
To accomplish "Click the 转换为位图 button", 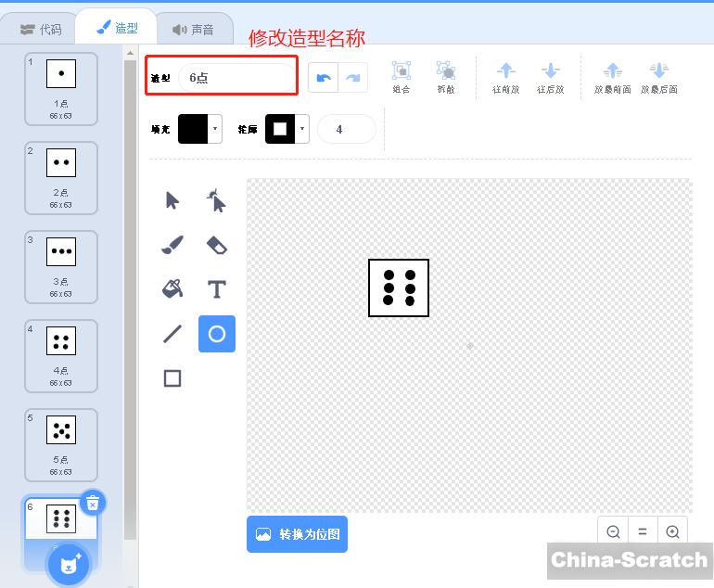I will coord(297,534).
